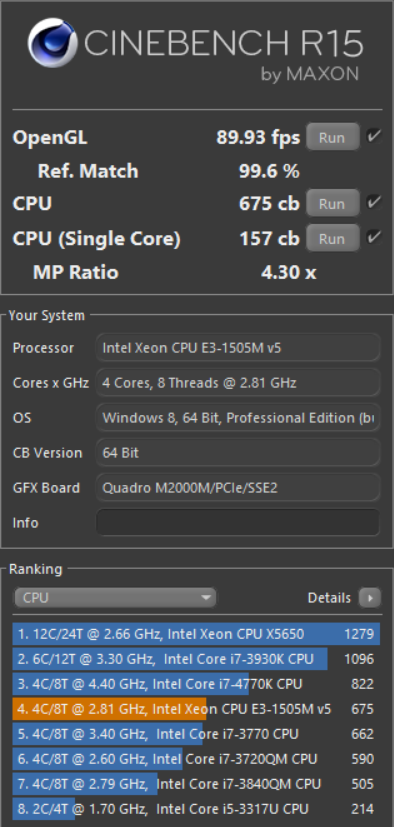The width and height of the screenshot is (394, 827).
Task: Run the CPU benchmark
Action: tap(332, 203)
